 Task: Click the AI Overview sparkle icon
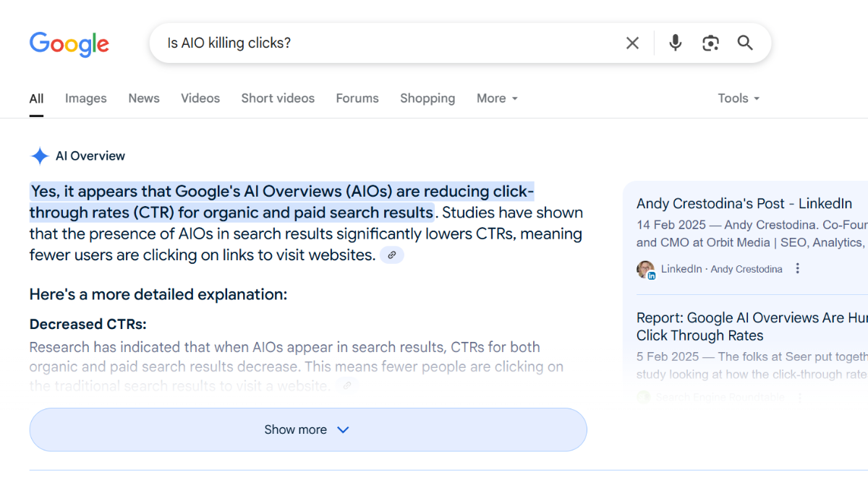pyautogui.click(x=39, y=156)
